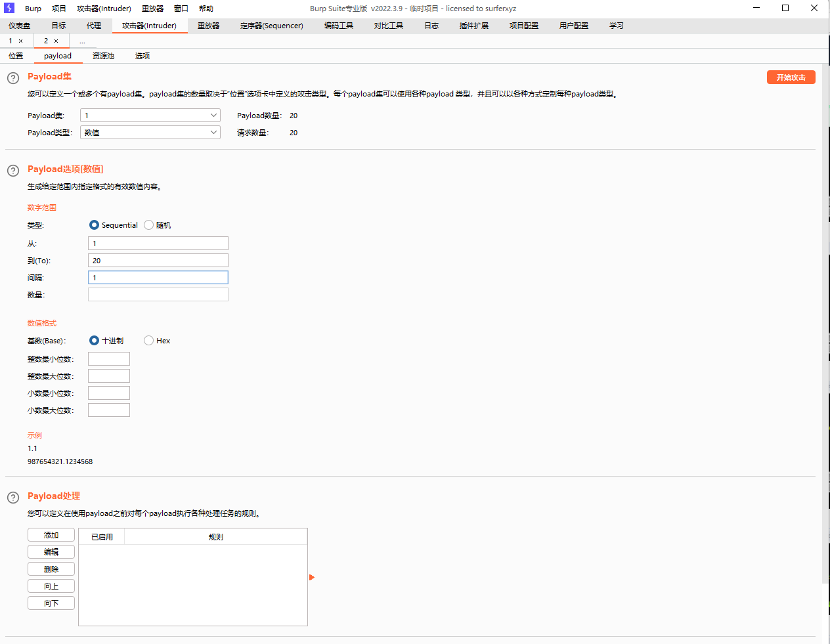Viewport: 830px width, 644px height.
Task: Open the 帮助 menu
Action: click(206, 9)
